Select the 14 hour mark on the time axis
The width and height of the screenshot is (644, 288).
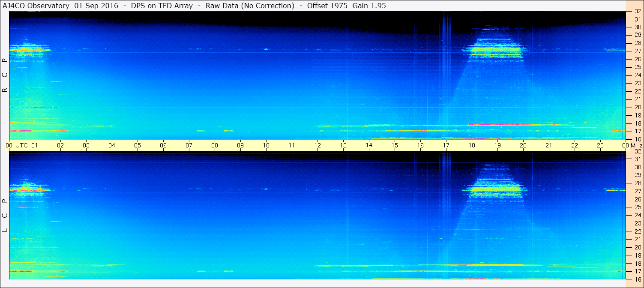(369, 145)
